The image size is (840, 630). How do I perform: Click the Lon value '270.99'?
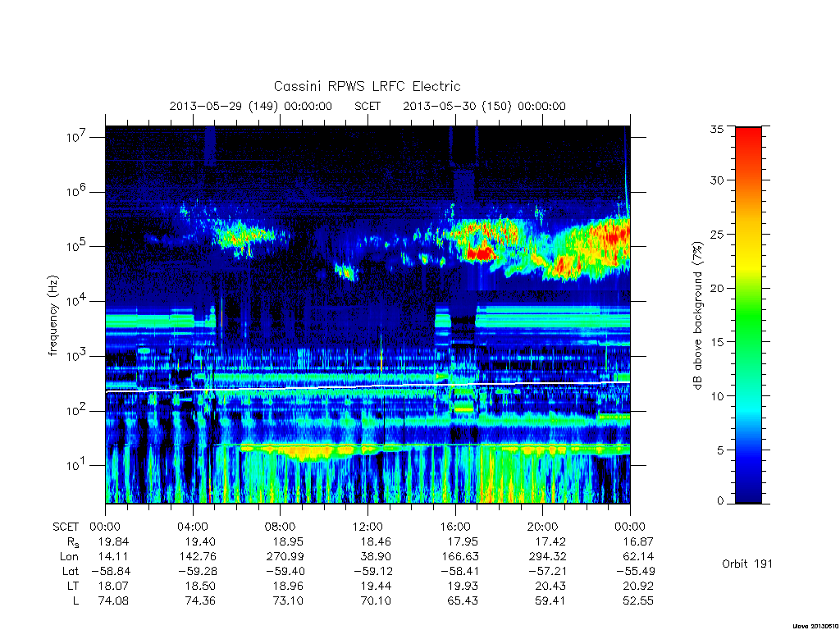[285, 557]
